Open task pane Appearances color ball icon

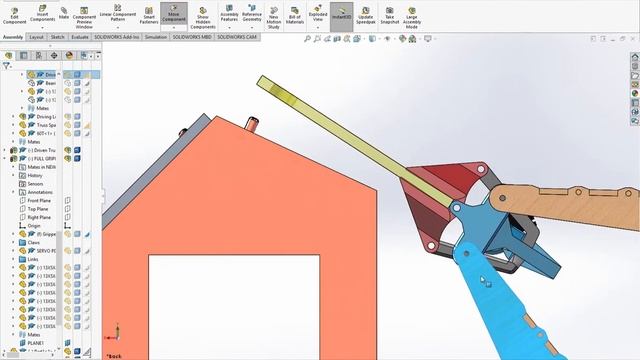click(635, 93)
